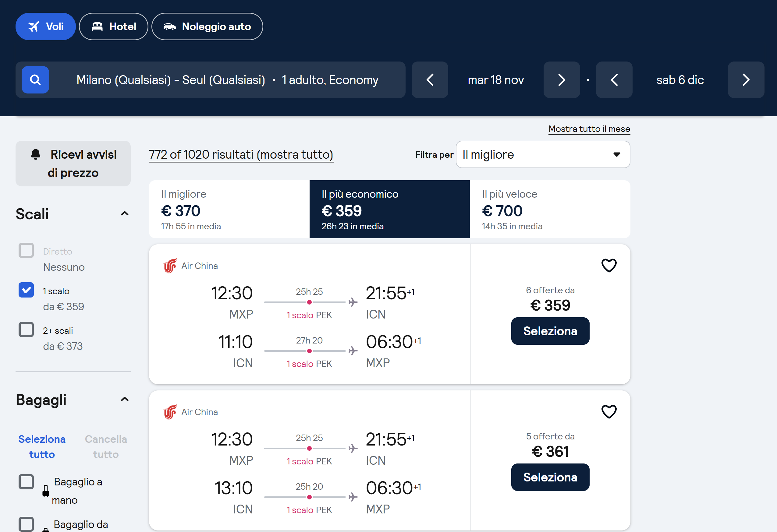777x532 pixels.
Task: Collapse the Bagagli filter section
Action: coord(124,399)
